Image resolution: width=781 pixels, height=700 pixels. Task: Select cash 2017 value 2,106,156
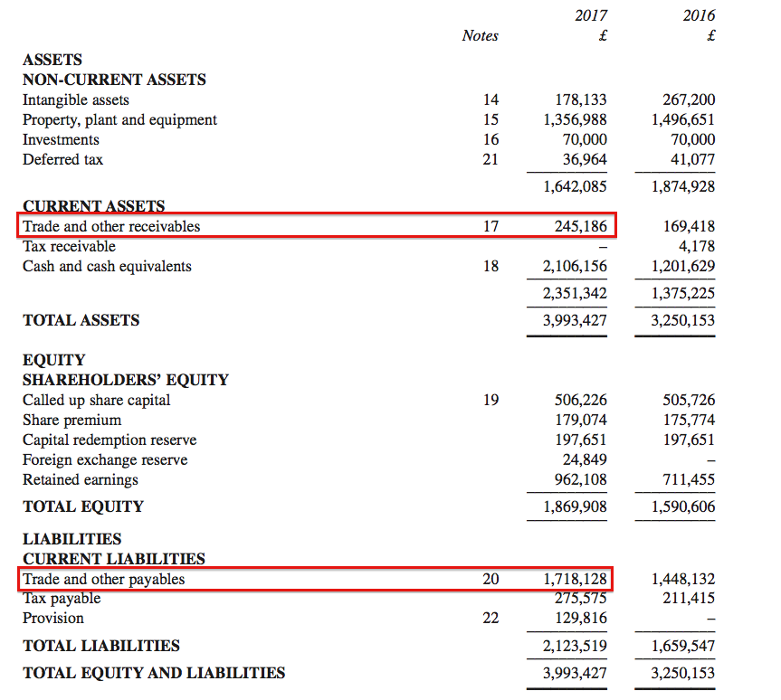coord(575,267)
